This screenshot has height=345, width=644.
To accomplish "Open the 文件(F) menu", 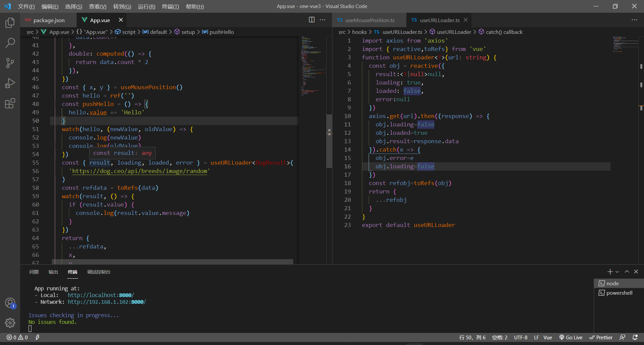I will [26, 6].
